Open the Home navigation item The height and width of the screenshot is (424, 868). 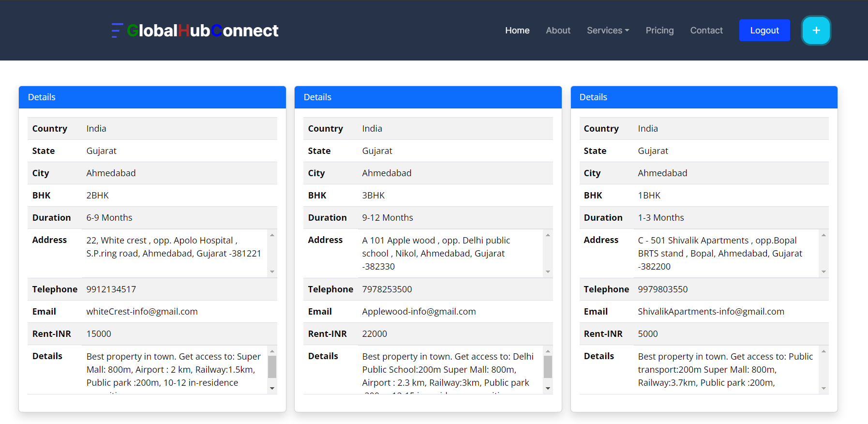(x=517, y=30)
